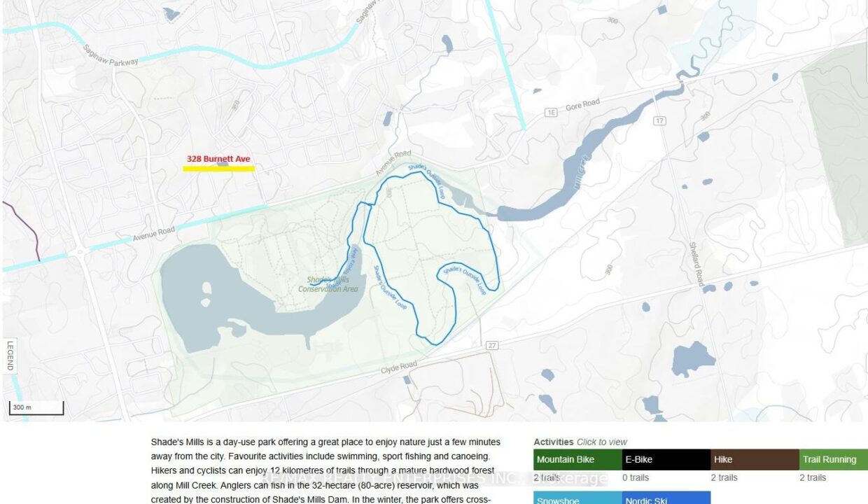Select the Shade's Mills Conservation Area label
The height and width of the screenshot is (504, 868).
click(328, 284)
